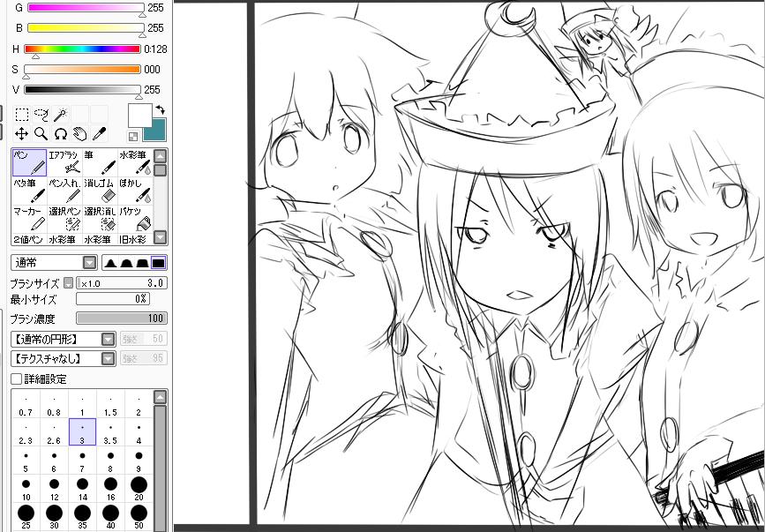Select the rotate view tool

61,133
